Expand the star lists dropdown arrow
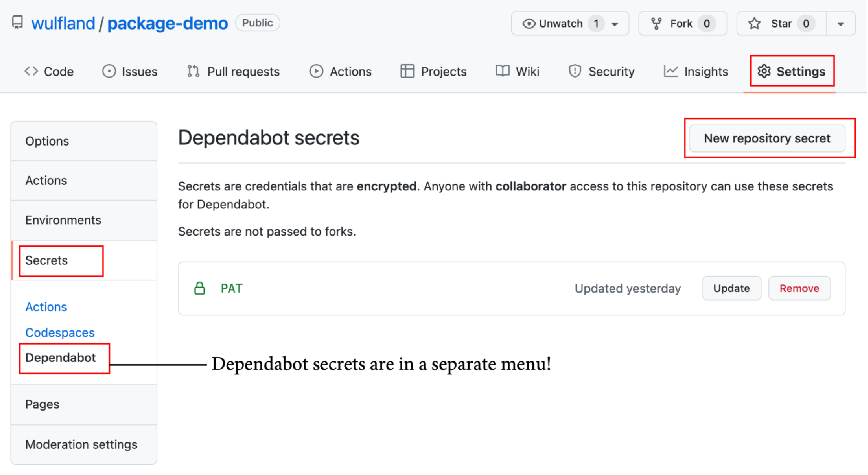The height and width of the screenshot is (475, 868). 840,24
